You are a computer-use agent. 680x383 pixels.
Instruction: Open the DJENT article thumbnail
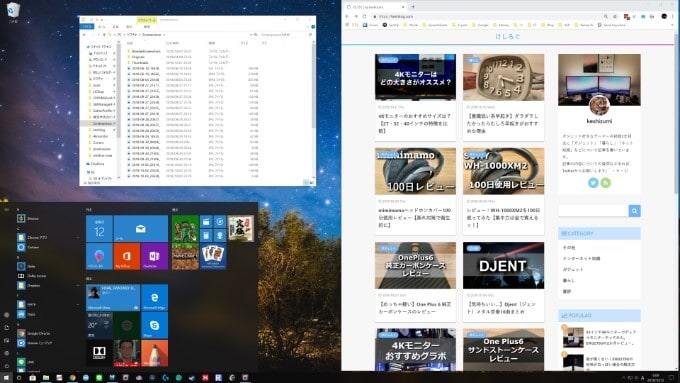click(x=503, y=265)
